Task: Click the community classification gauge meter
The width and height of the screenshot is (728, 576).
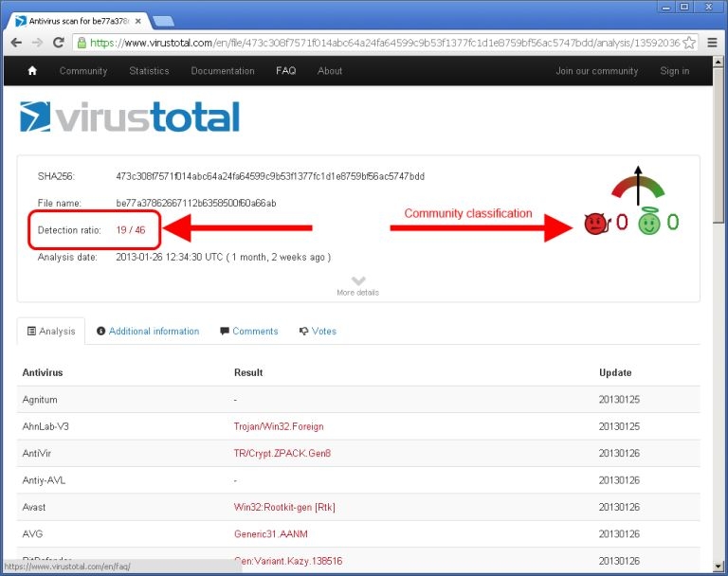Action: point(638,186)
